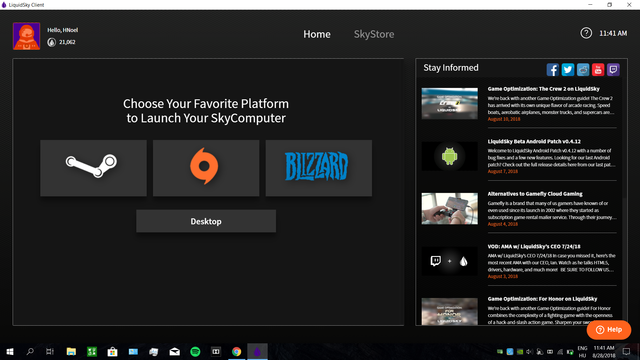Viewport: 640px width, 360px height.
Task: Click the For Honor article thumbnail
Action: click(x=449, y=311)
